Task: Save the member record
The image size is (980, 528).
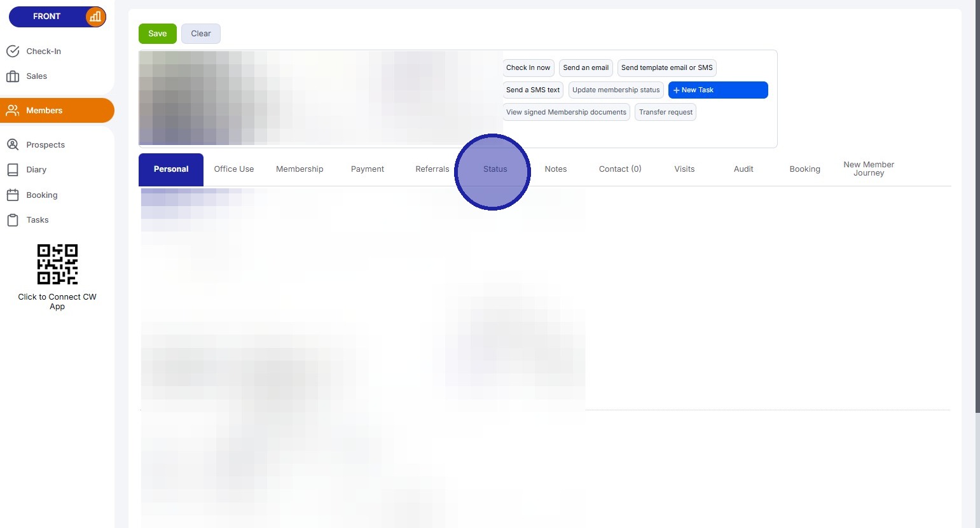Action: click(158, 34)
